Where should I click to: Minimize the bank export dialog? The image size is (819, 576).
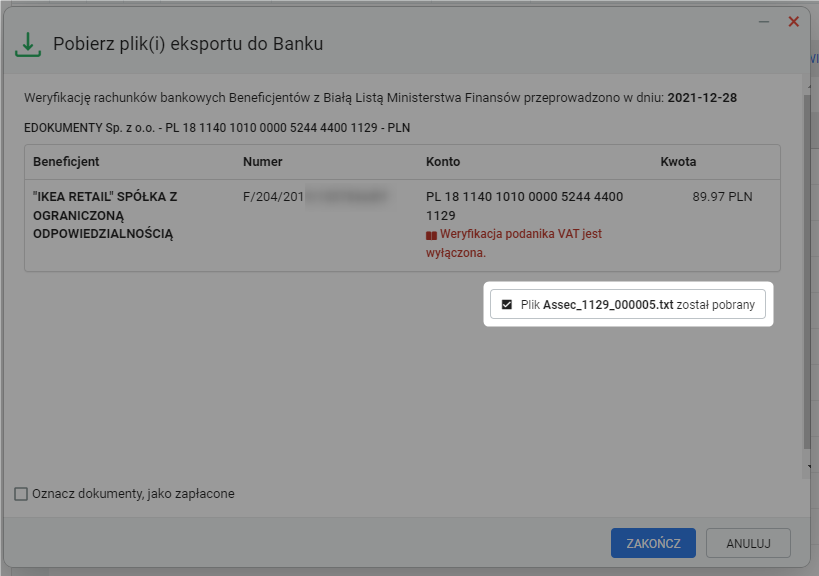tap(764, 22)
